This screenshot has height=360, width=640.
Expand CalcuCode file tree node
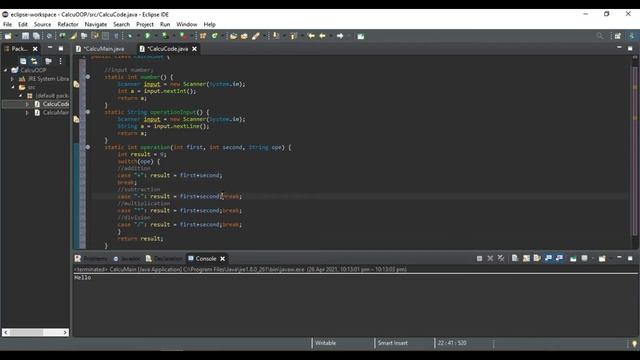point(27,104)
